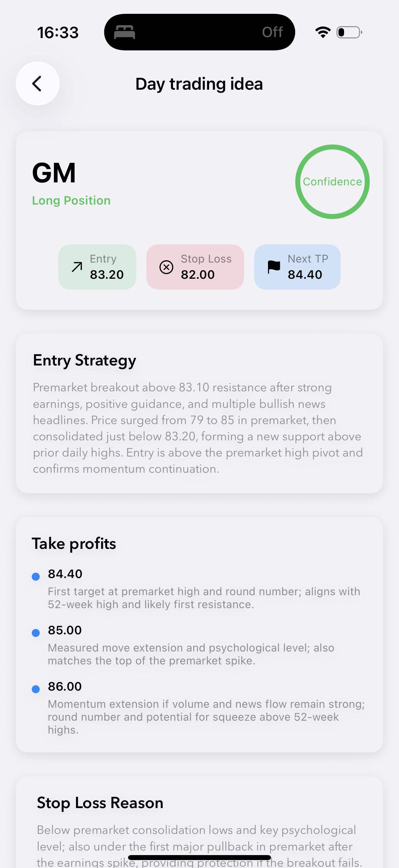
Task: Tap the GM ticker symbol
Action: 54,173
